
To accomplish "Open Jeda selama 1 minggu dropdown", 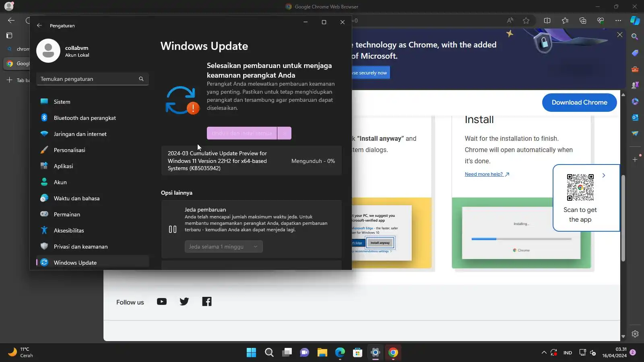I will 224,247.
